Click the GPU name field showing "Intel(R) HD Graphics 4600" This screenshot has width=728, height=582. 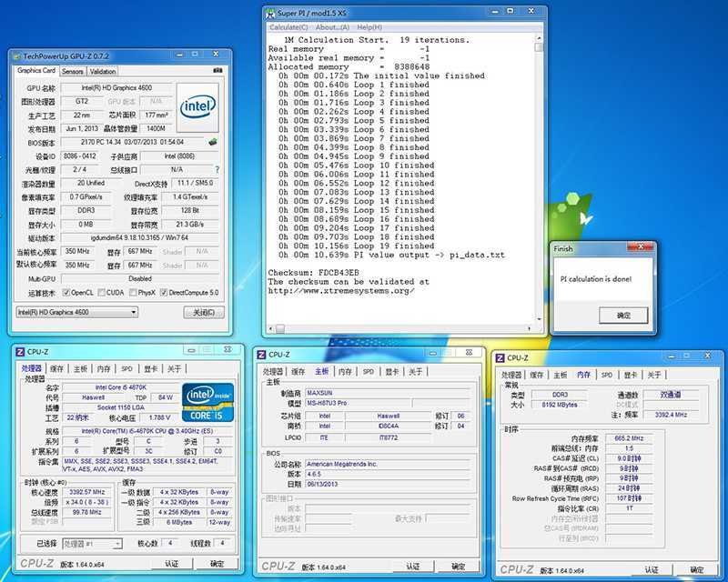[x=116, y=87]
